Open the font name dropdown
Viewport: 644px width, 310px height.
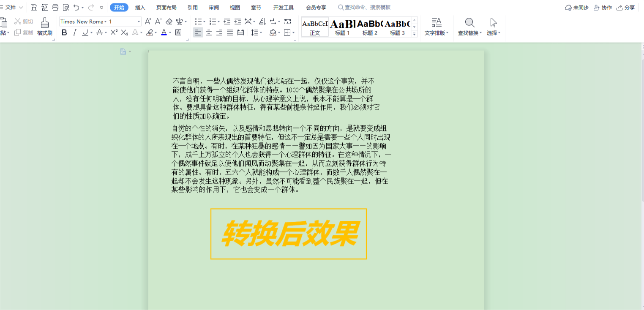click(105, 22)
